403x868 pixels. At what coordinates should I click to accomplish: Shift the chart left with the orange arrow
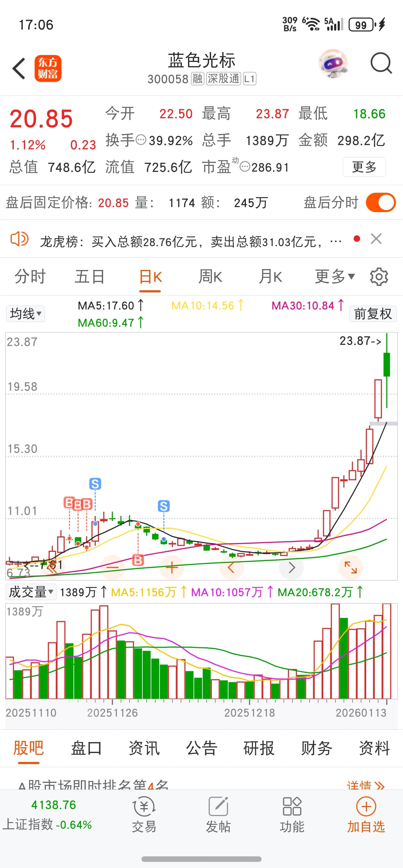231,567
